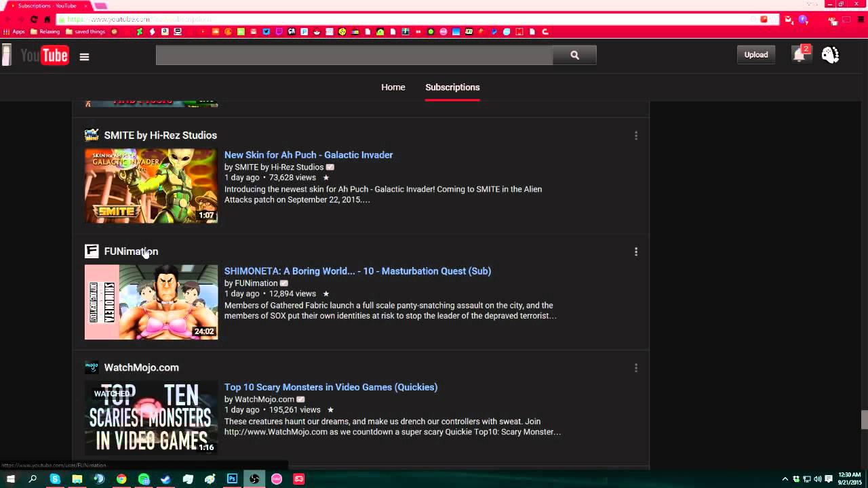Click the SMITE channel avatar icon

(92, 135)
